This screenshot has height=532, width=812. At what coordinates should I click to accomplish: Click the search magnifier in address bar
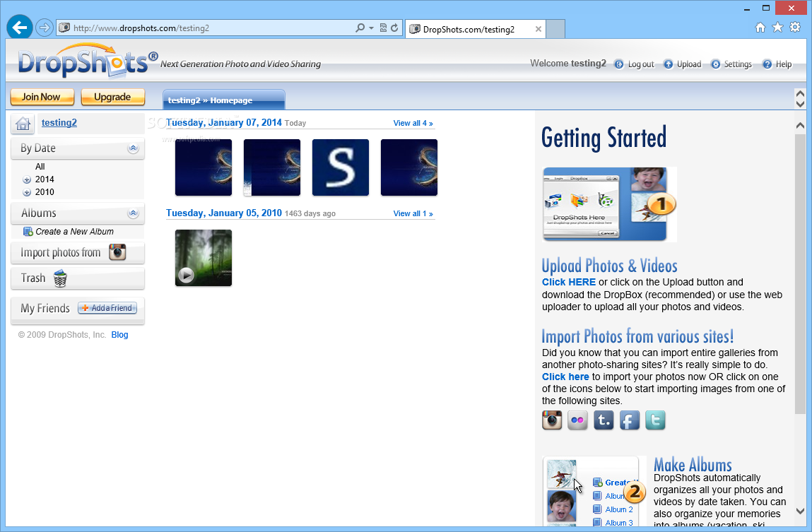[360, 28]
